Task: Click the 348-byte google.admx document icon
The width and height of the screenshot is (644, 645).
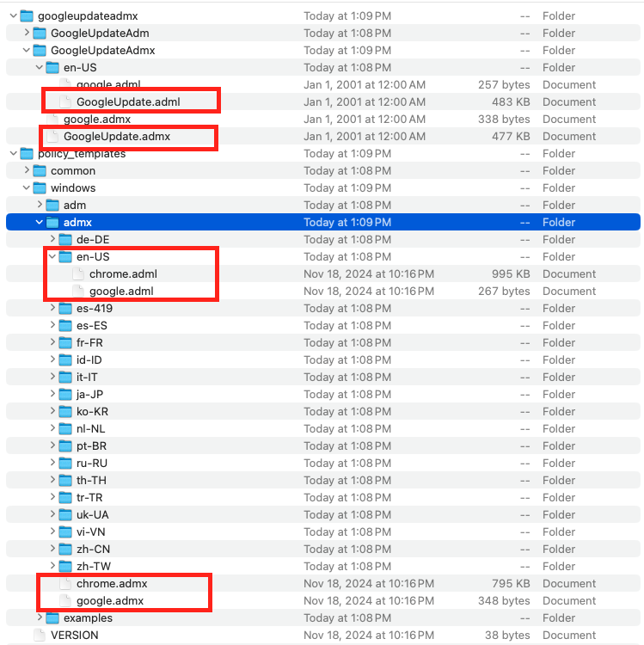Action: (x=65, y=601)
